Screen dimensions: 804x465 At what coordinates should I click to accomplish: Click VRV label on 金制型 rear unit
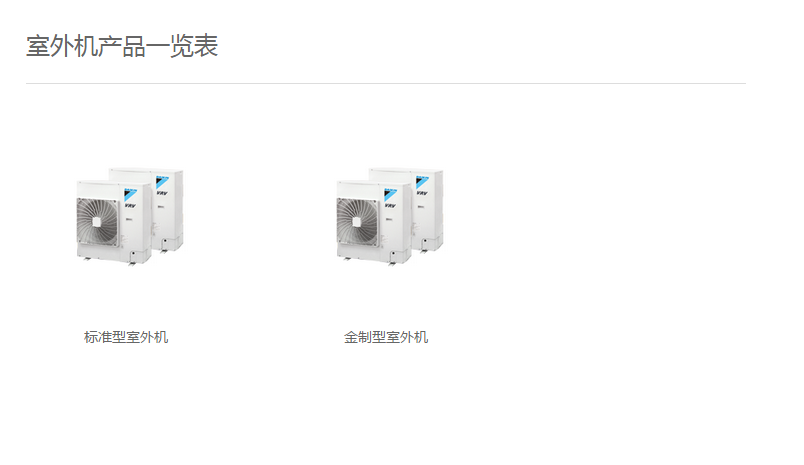tap(423, 193)
